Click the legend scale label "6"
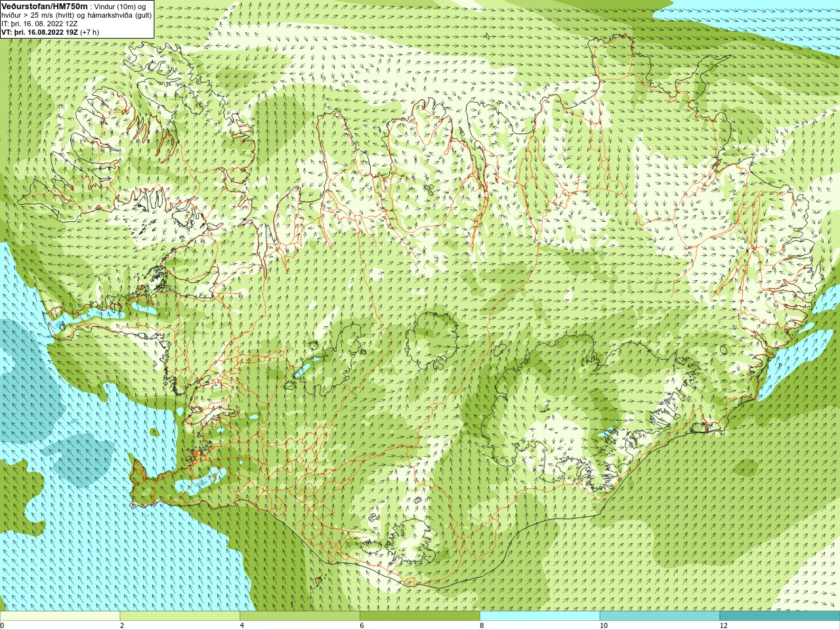The height and width of the screenshot is (630, 840). [362, 625]
